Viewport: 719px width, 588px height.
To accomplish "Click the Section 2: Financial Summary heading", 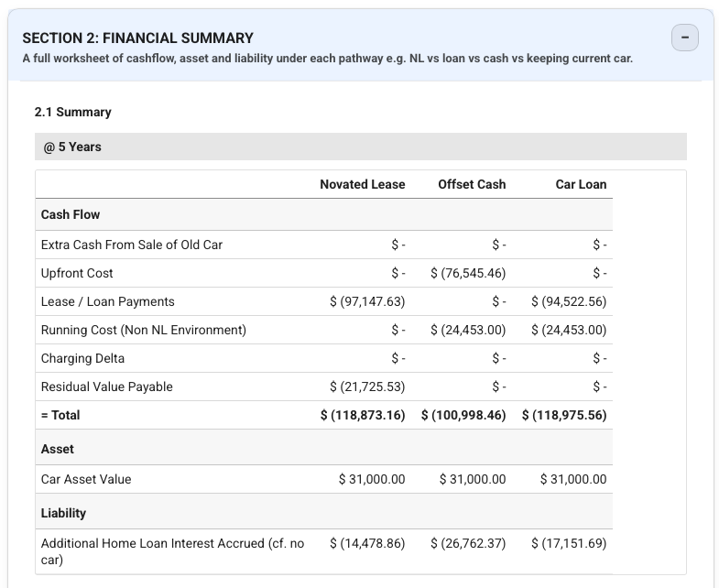I will 138,38.
